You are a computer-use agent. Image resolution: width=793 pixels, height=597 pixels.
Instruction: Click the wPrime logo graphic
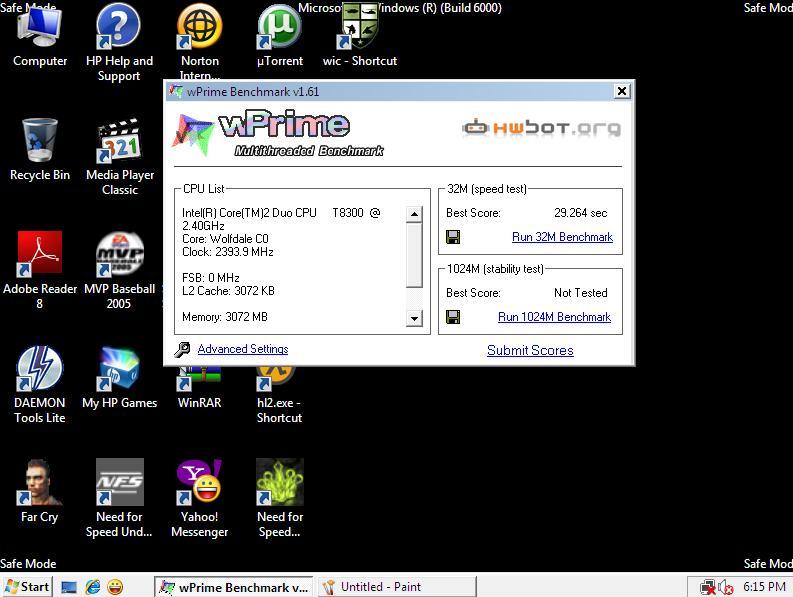click(277, 133)
